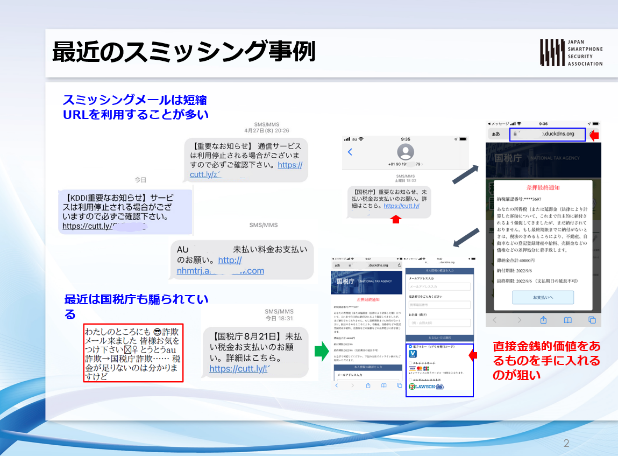This screenshot has height=456, width=618.
Task: Tap the back arrow in the small tax-agency phone
Action: [336, 385]
